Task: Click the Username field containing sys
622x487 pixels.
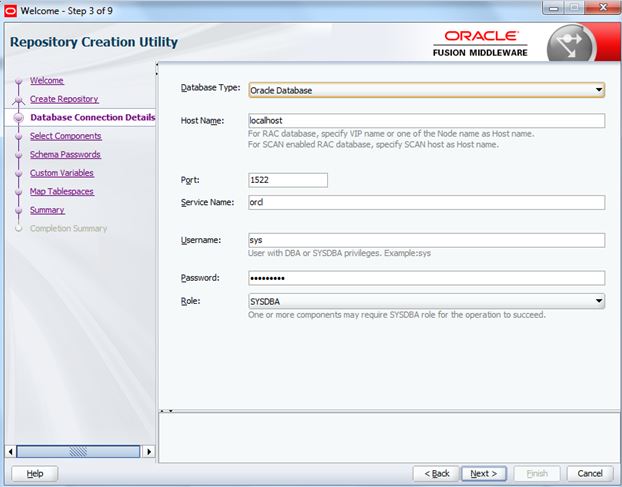Action: pyautogui.click(x=426, y=240)
